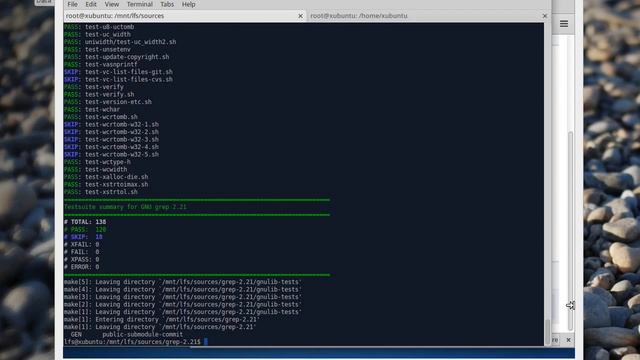
Task: Click the line 'test-version-etc.sh'
Action: tap(108, 102)
